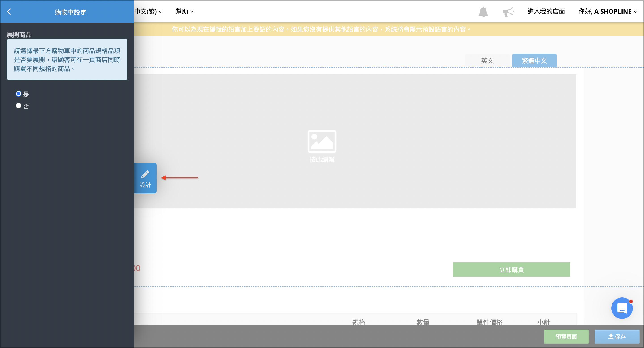644x348 pixels.
Task: Open 進入我的店面 link
Action: coord(546,11)
